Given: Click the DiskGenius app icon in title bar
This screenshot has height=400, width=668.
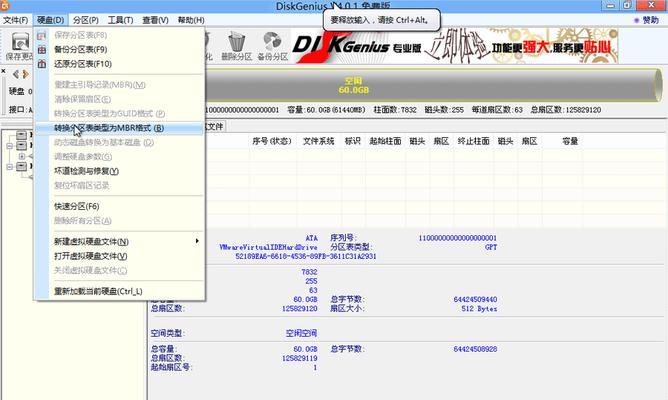Looking at the screenshot, I should pyautogui.click(x=5, y=5).
